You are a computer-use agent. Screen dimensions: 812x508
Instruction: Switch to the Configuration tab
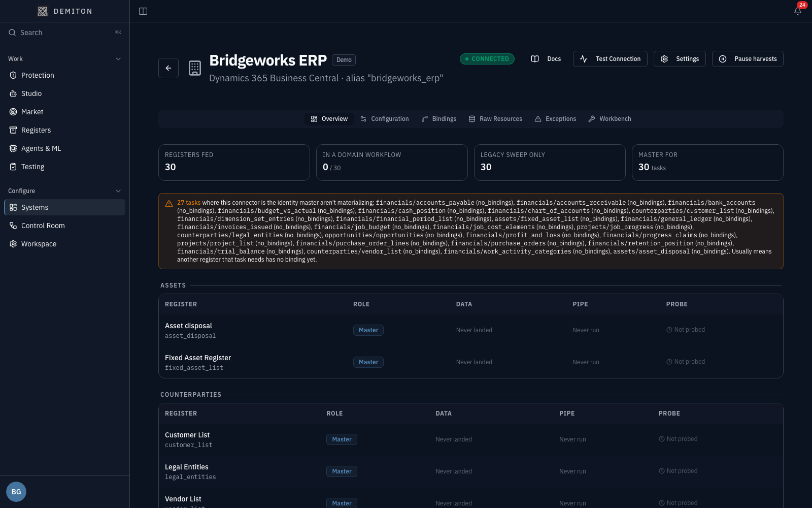384,119
